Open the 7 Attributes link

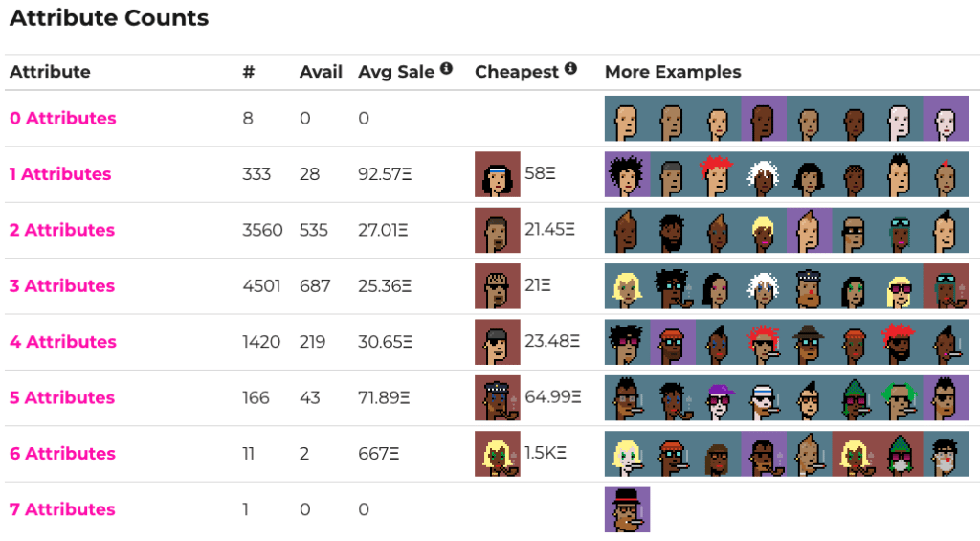click(62, 509)
